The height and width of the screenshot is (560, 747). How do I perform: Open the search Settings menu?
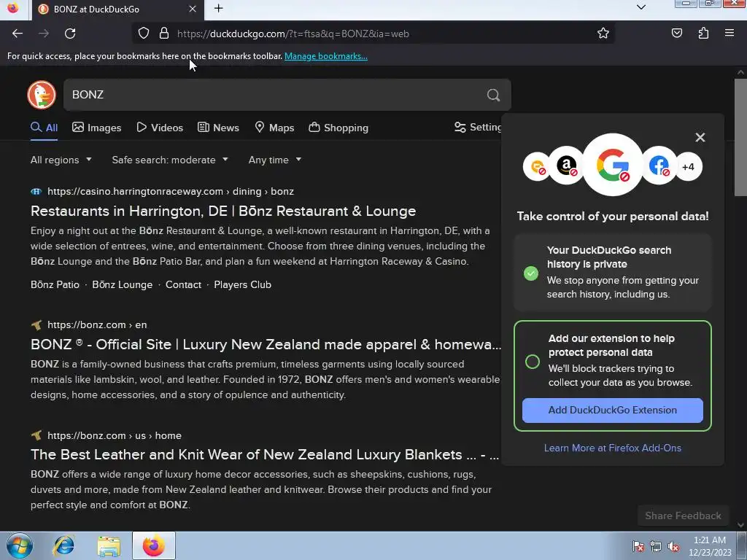click(478, 127)
